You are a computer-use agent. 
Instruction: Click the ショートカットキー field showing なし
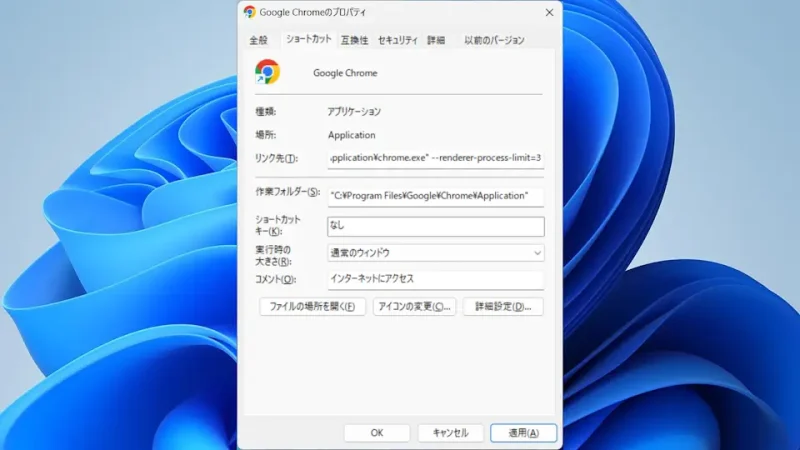436,226
